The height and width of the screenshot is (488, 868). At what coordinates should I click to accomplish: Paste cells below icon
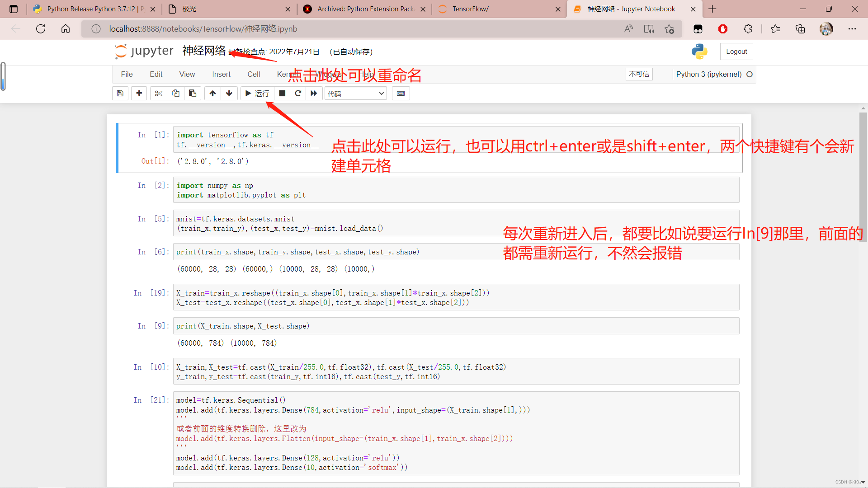coord(193,94)
